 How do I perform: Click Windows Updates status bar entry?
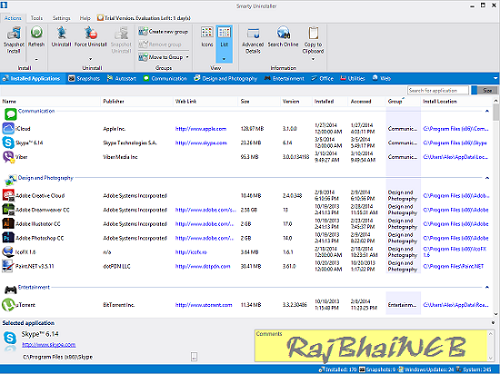(425, 369)
